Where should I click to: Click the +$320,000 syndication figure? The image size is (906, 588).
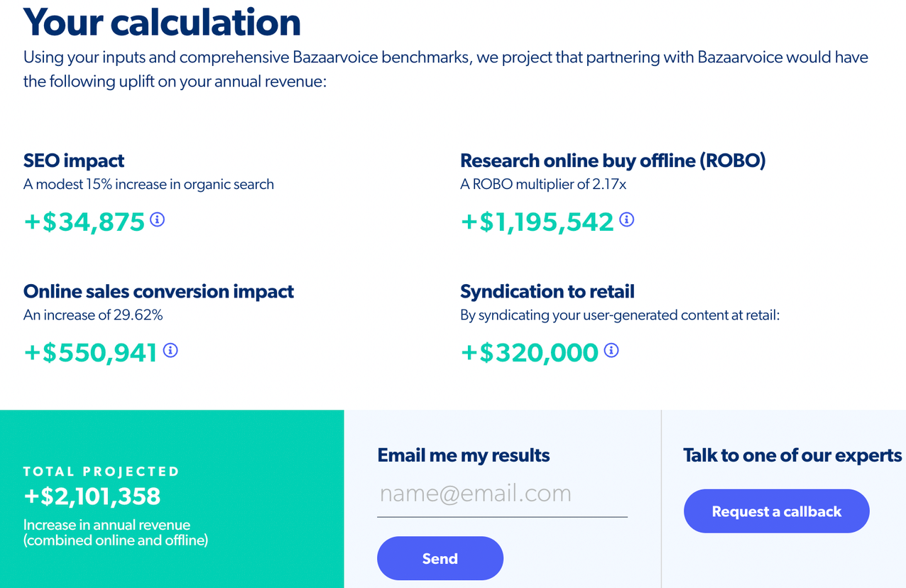coord(530,352)
